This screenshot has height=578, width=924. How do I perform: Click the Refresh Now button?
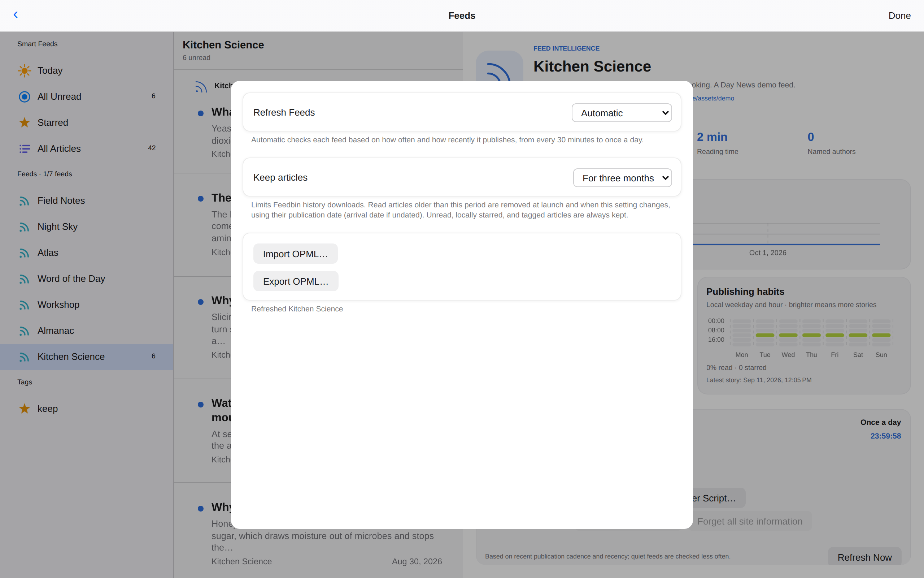(x=864, y=557)
